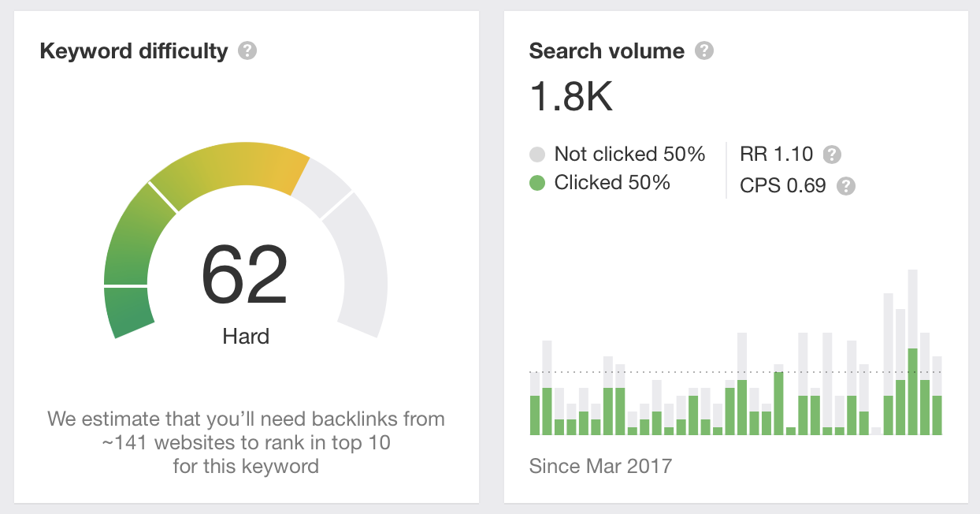Click the ~141 websites backlinks estimate text
Image resolution: width=980 pixels, height=514 pixels.
pos(246,442)
